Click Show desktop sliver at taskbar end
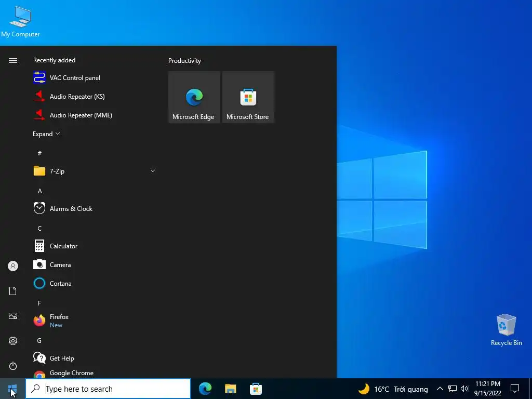Screen dimensions: 532x399 [x=530, y=389]
